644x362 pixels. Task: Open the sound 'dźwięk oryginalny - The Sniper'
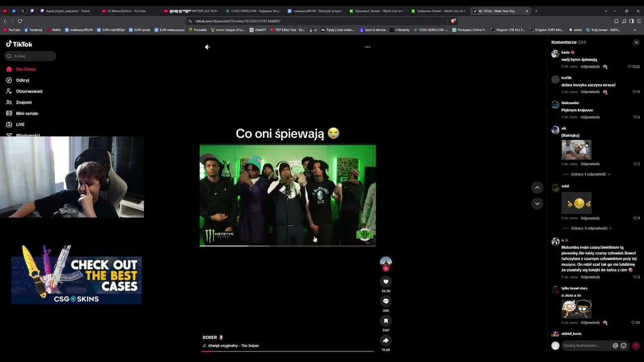pyautogui.click(x=233, y=346)
